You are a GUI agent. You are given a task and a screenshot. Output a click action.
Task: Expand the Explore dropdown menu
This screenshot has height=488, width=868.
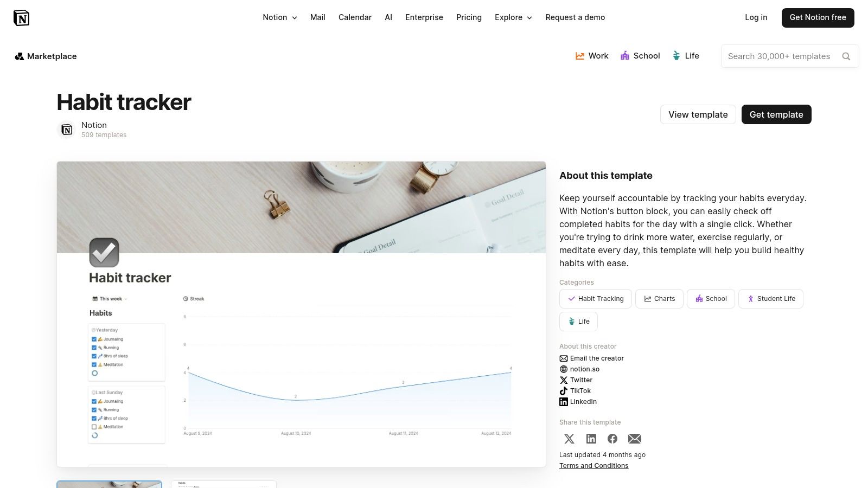[513, 17]
